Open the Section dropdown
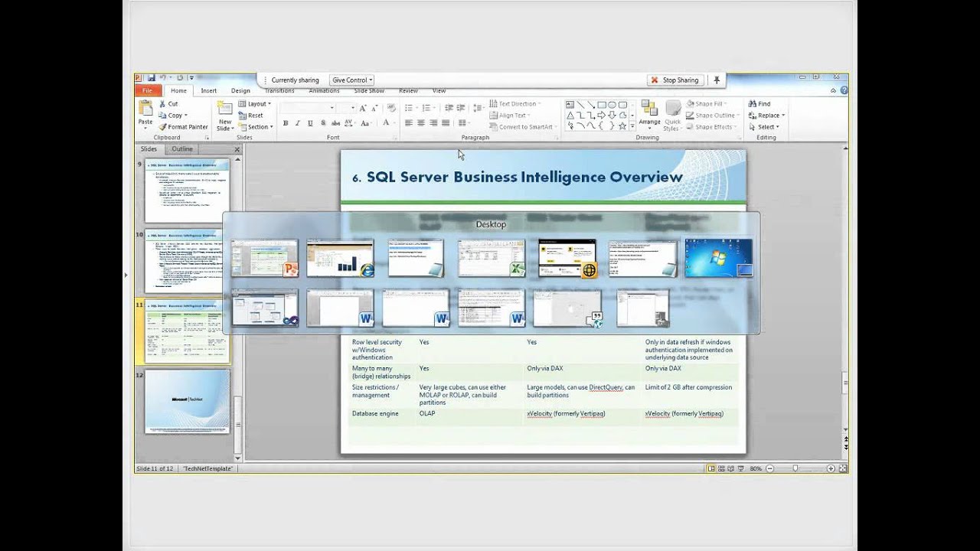The image size is (980, 551). point(256,127)
